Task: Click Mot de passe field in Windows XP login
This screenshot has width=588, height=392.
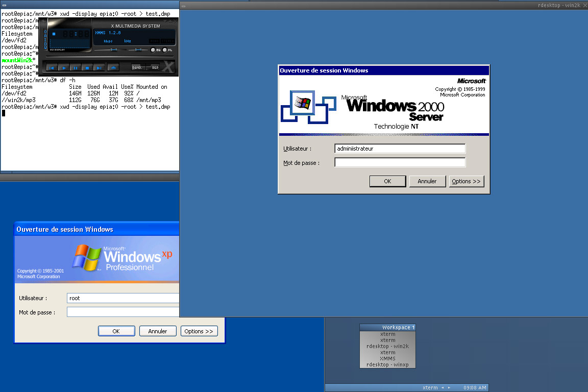Action: 123,312
